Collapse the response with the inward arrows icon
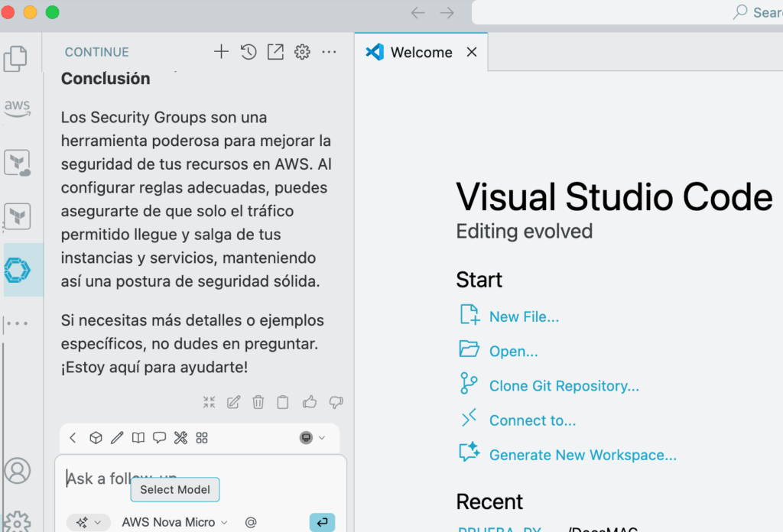Viewport: 783px width, 532px height. (210, 402)
